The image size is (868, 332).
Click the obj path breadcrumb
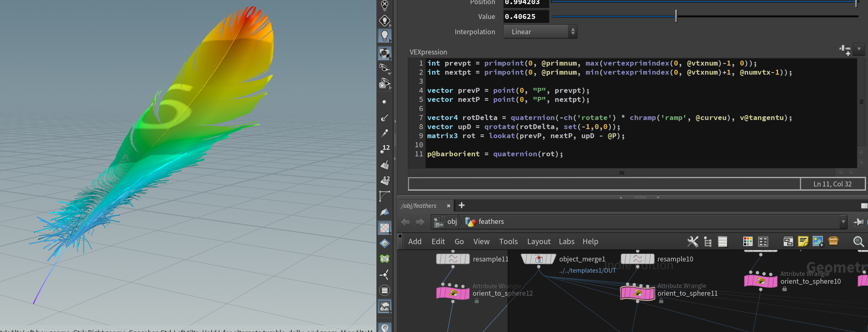coord(452,222)
